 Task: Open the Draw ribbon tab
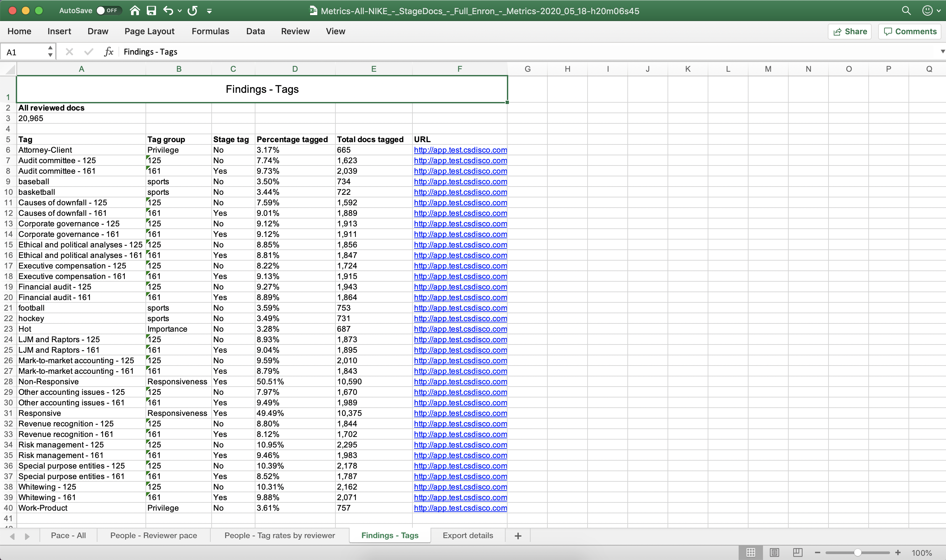(98, 31)
